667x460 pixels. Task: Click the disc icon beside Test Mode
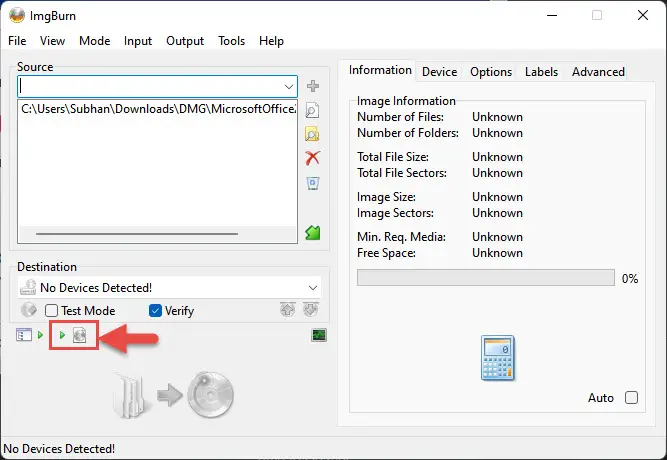point(29,310)
